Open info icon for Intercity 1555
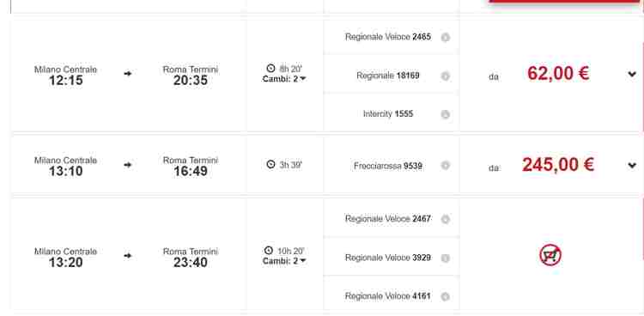This screenshot has height=316, width=644. click(445, 114)
